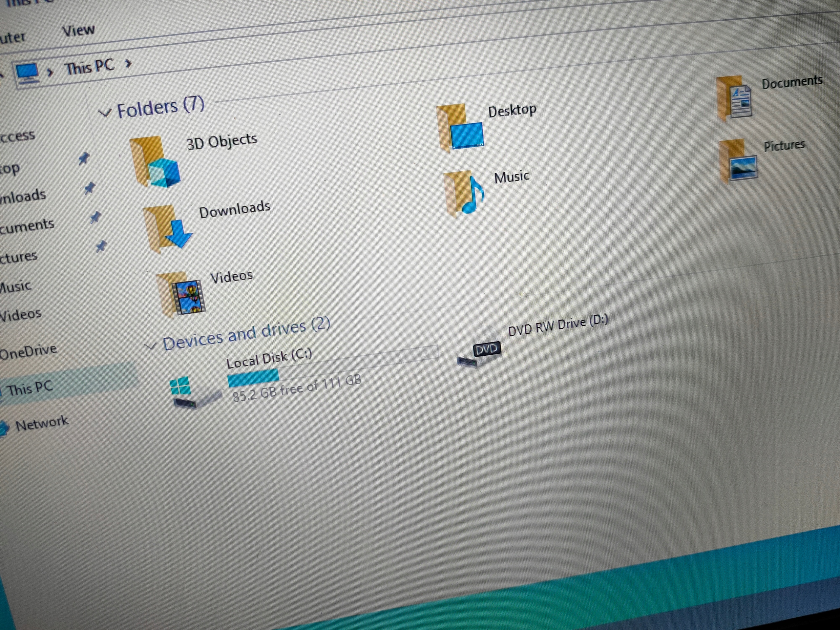Viewport: 840px width, 630px height.
Task: Open the Downloads folder icon with blue arrow
Action: tap(167, 229)
